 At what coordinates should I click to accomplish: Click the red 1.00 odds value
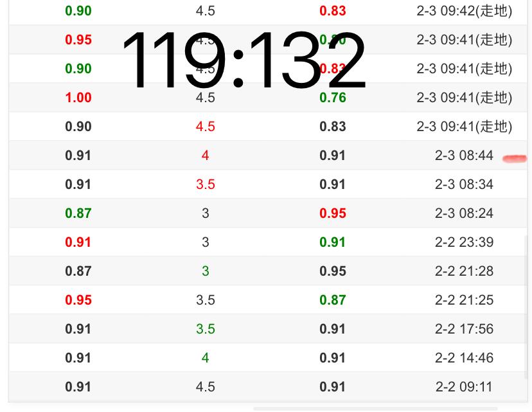[78, 98]
